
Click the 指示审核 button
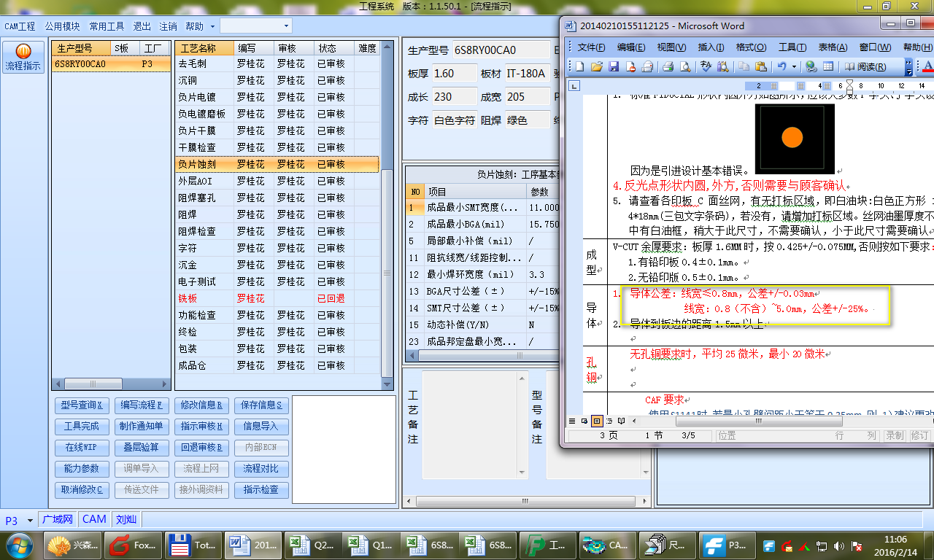click(201, 426)
